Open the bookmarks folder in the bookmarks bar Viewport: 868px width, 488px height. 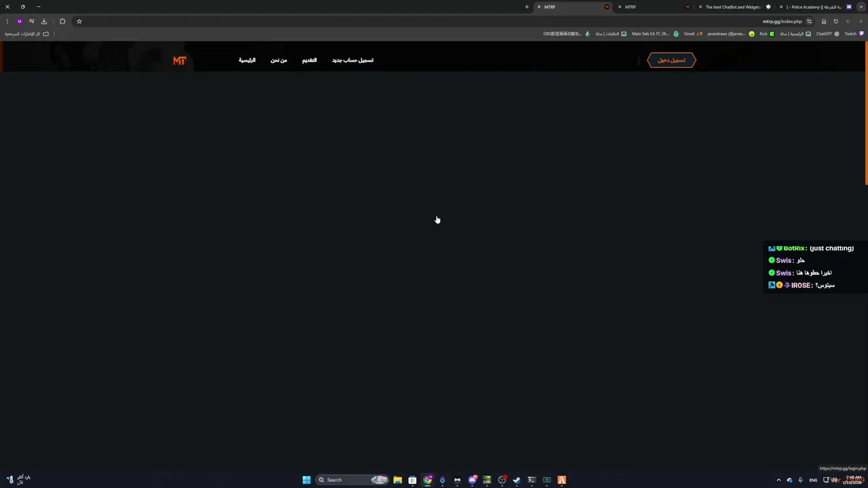point(27,34)
